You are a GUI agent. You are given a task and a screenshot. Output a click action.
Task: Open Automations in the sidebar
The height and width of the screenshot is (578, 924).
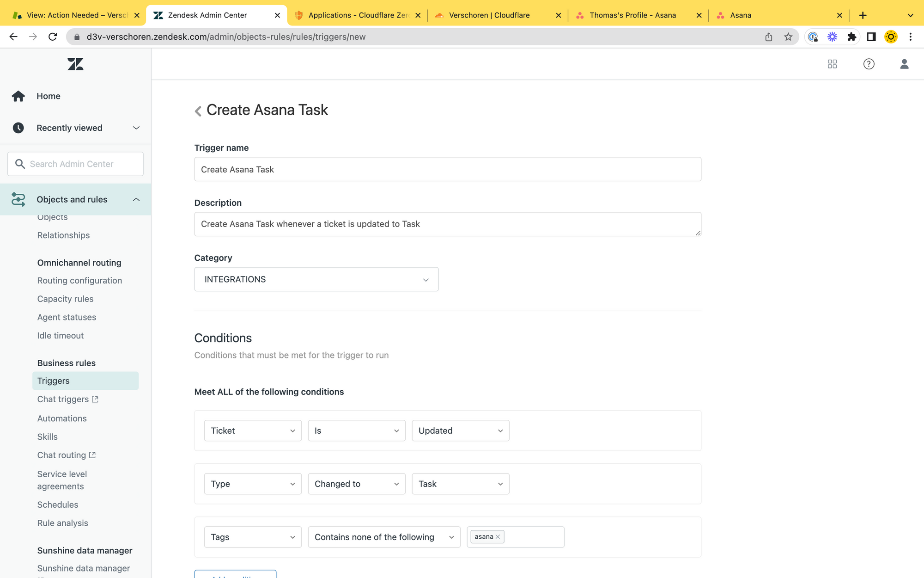point(62,418)
